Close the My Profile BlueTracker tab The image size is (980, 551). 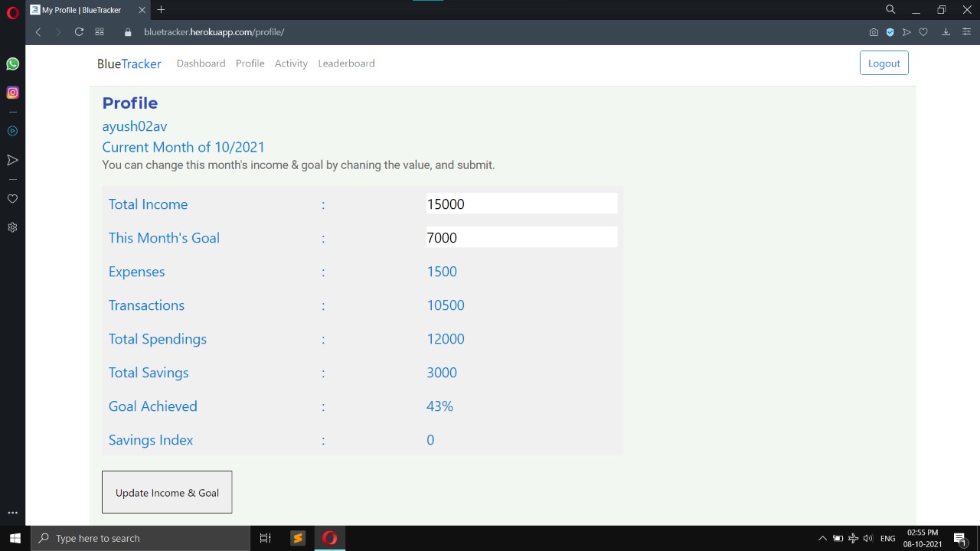tap(142, 10)
